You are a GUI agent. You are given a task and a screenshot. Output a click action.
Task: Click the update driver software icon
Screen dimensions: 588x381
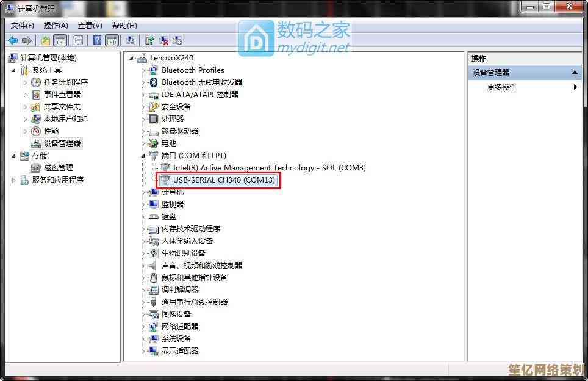(x=149, y=40)
